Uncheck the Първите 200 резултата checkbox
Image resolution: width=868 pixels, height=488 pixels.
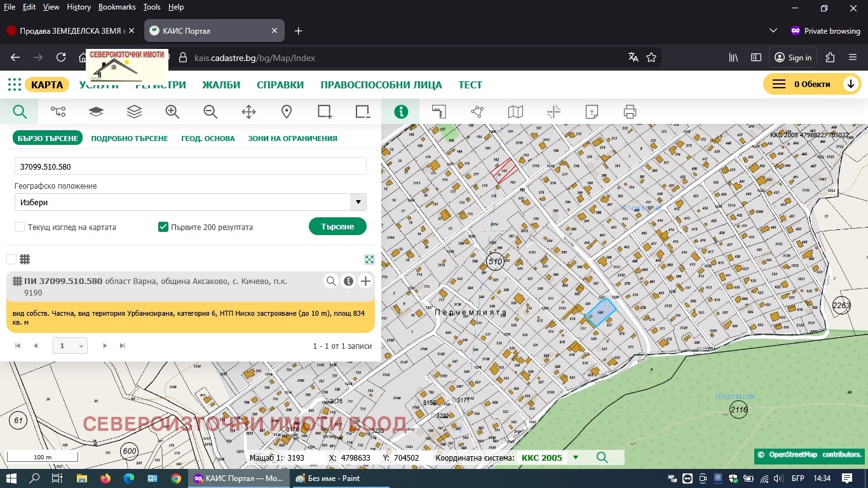(163, 226)
